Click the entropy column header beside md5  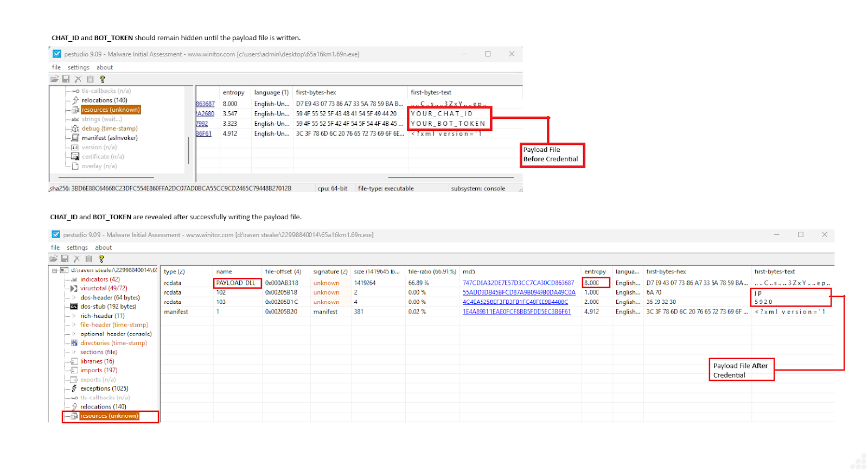pyautogui.click(x=595, y=271)
